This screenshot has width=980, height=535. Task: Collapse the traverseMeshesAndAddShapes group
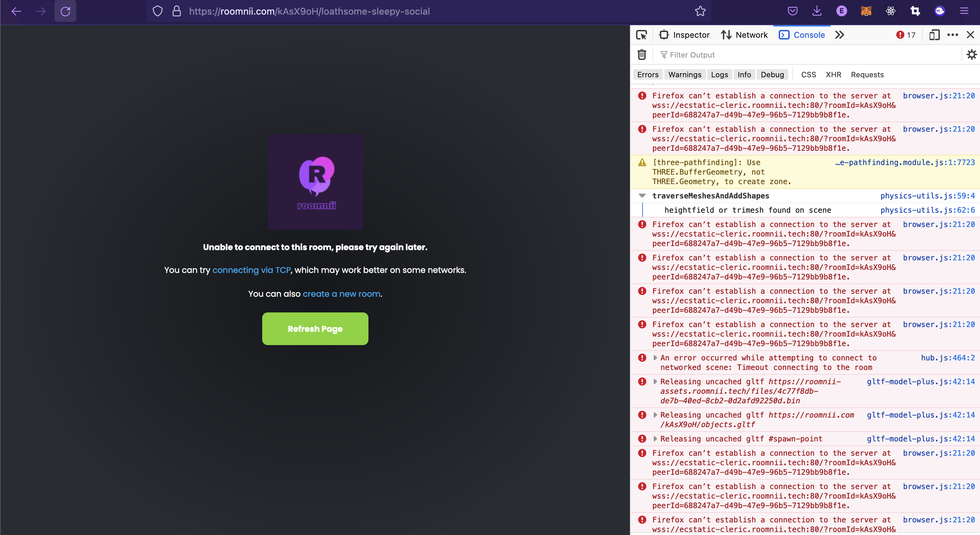[x=642, y=196]
